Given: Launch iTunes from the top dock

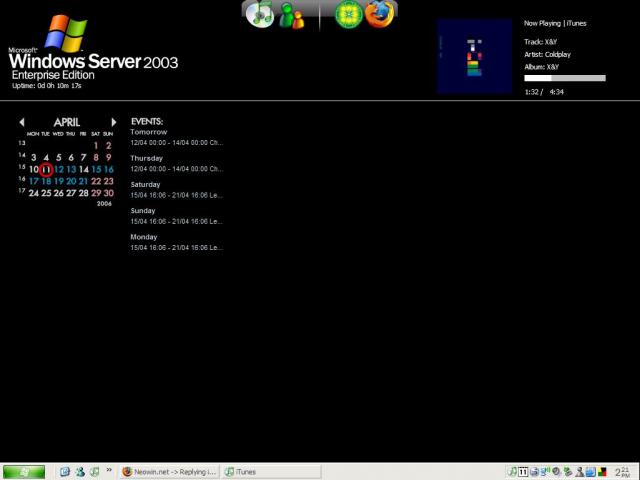Looking at the screenshot, I should click(x=260, y=15).
